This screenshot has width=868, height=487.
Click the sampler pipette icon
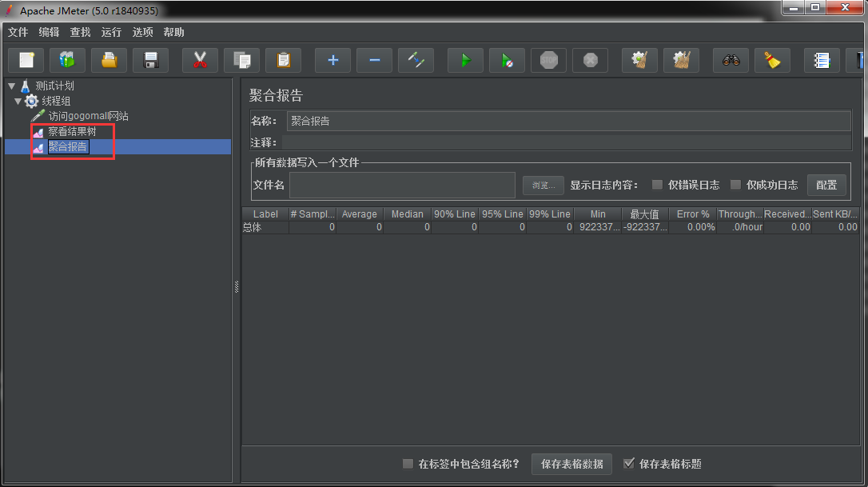tap(38, 116)
